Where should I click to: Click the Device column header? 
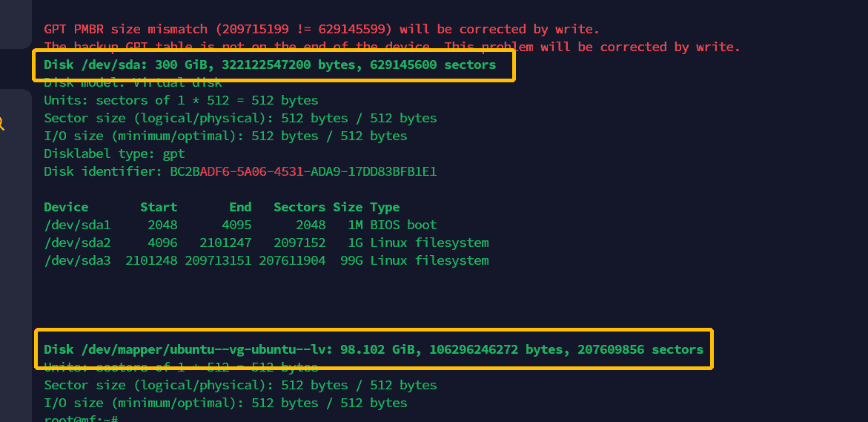point(66,207)
